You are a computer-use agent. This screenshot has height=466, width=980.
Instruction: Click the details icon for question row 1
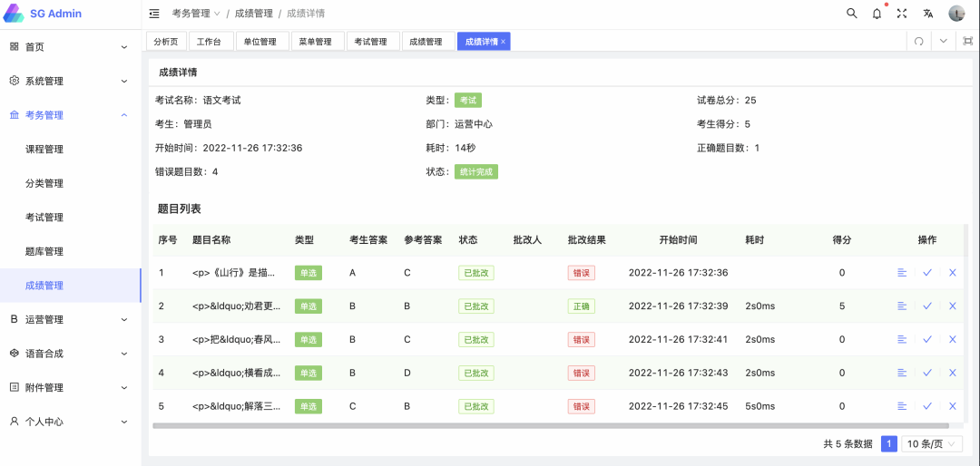(x=902, y=273)
